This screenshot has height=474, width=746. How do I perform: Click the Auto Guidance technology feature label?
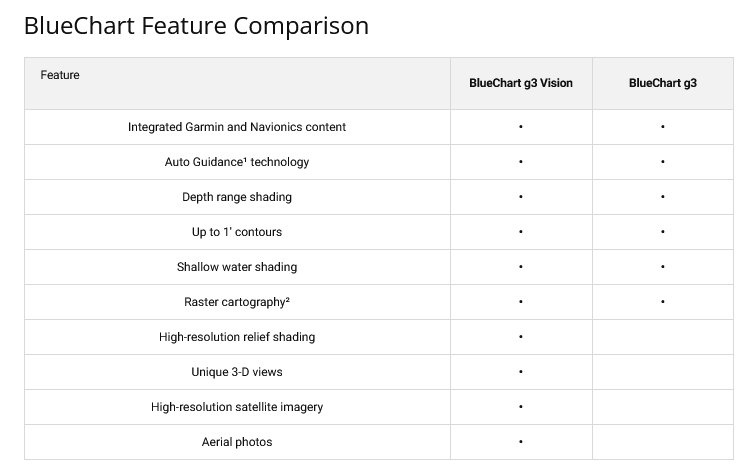(x=237, y=162)
